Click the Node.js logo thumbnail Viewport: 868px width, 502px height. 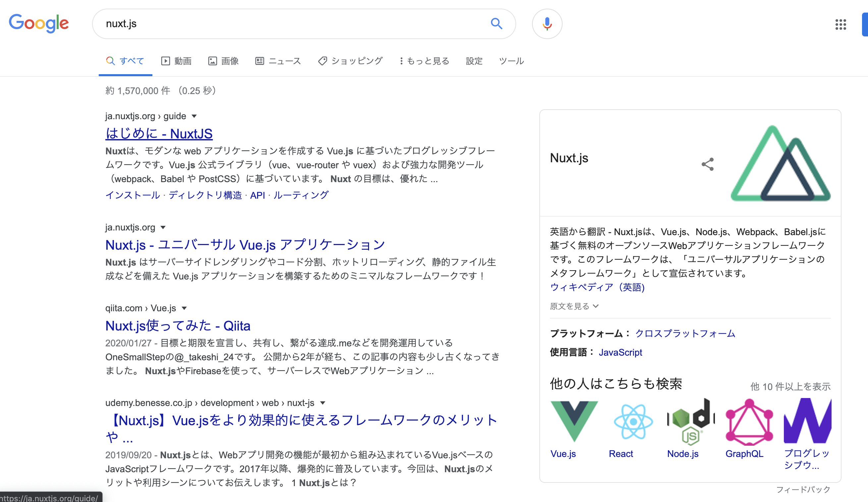click(690, 421)
